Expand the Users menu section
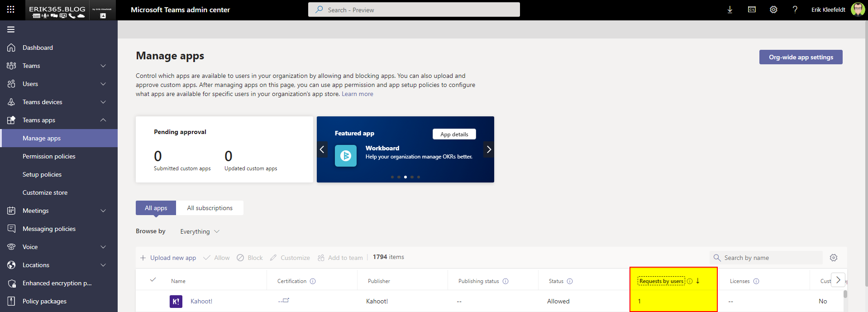 (103, 84)
